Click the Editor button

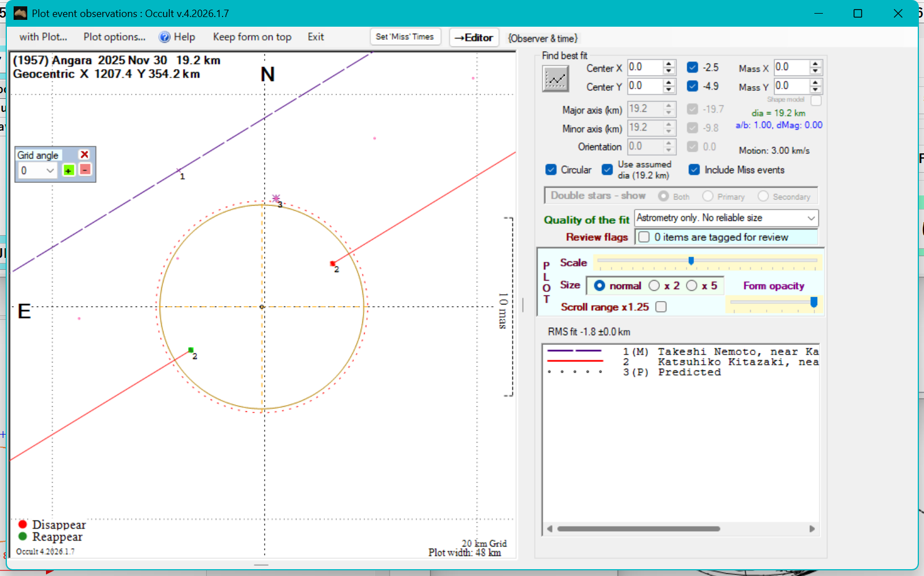pos(474,37)
